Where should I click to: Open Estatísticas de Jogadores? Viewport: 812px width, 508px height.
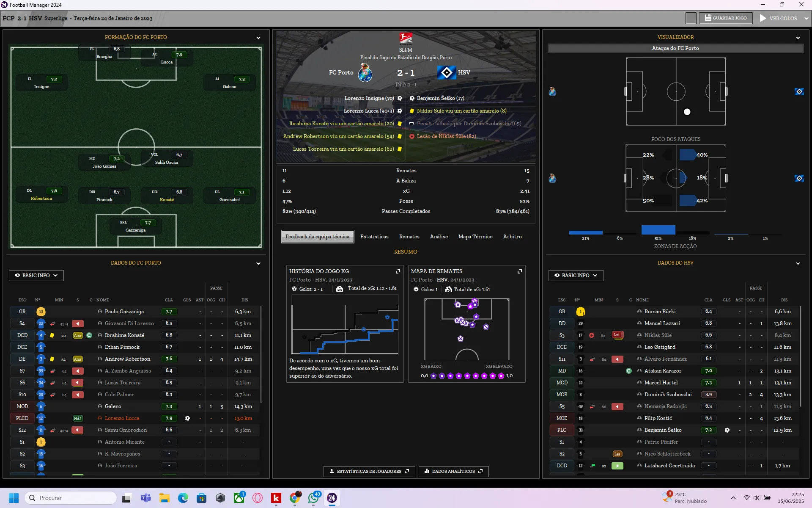(x=369, y=472)
